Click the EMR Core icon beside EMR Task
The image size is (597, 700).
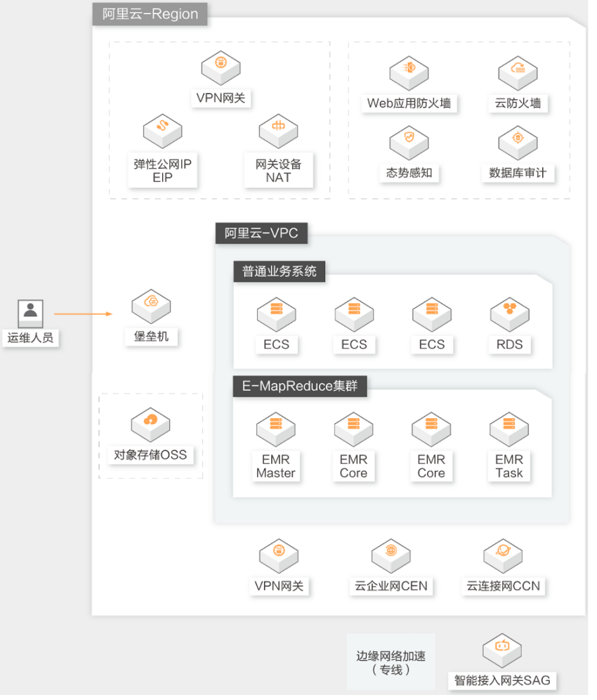click(x=431, y=429)
